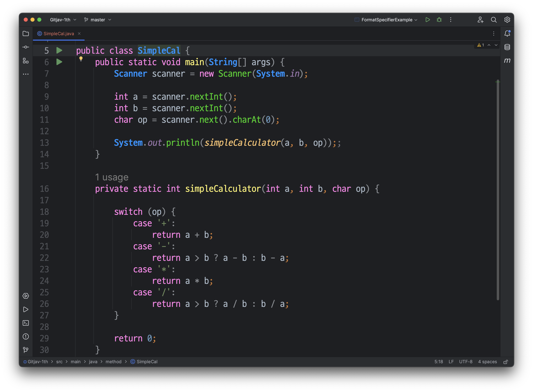The width and height of the screenshot is (533, 392).
Task: Toggle the read-only lock in status bar
Action: point(506,362)
